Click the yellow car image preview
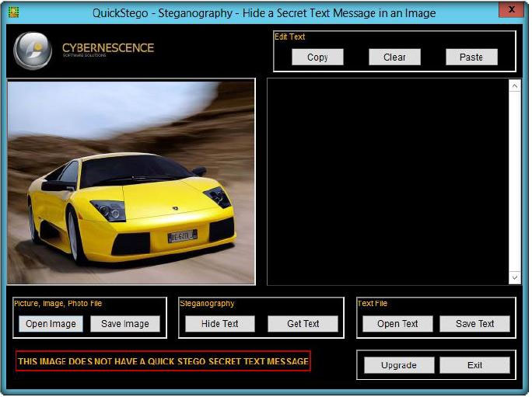 (131, 182)
